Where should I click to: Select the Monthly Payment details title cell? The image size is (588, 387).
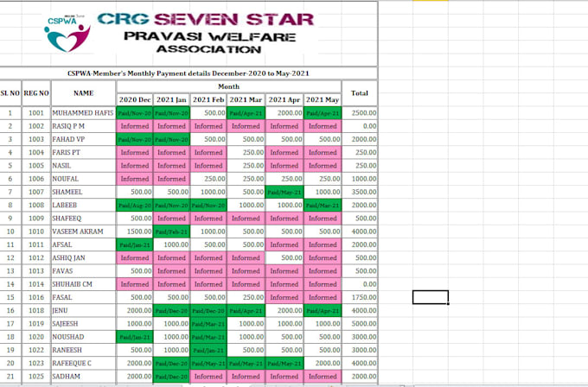pyautogui.click(x=189, y=73)
